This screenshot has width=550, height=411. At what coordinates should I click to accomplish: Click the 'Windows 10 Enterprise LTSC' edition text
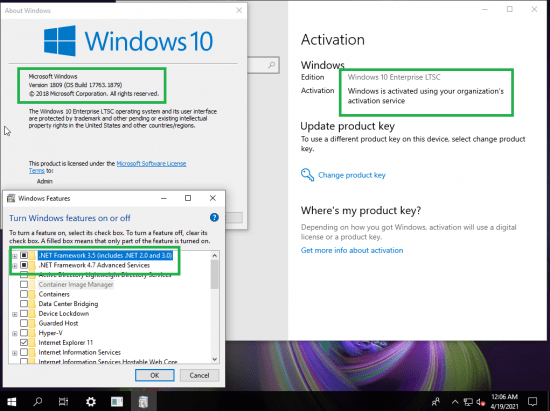tap(394, 77)
